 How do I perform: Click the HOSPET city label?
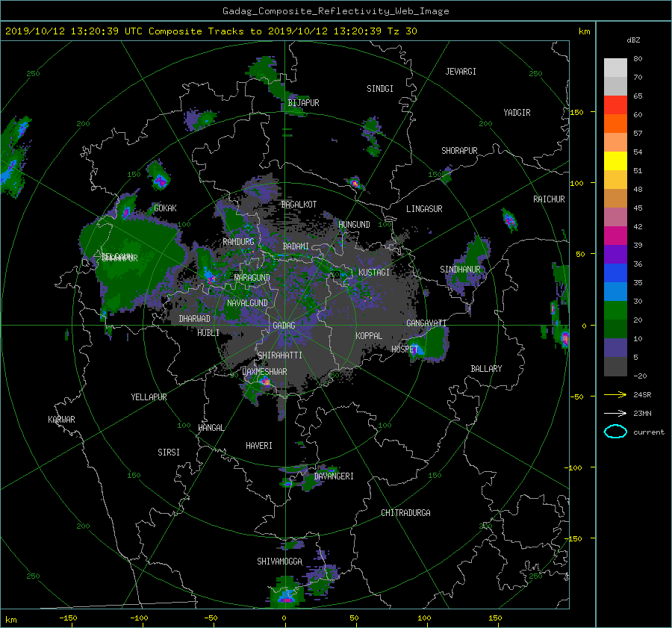coord(405,349)
